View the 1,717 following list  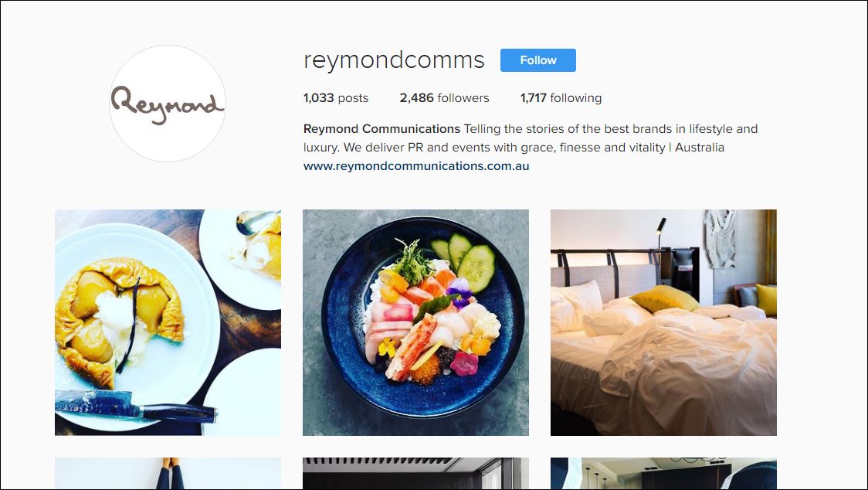point(561,98)
